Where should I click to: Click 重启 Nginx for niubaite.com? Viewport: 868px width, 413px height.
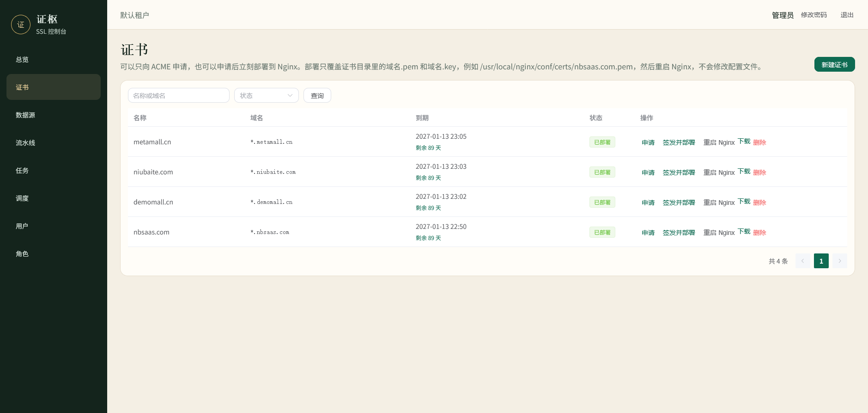click(719, 173)
